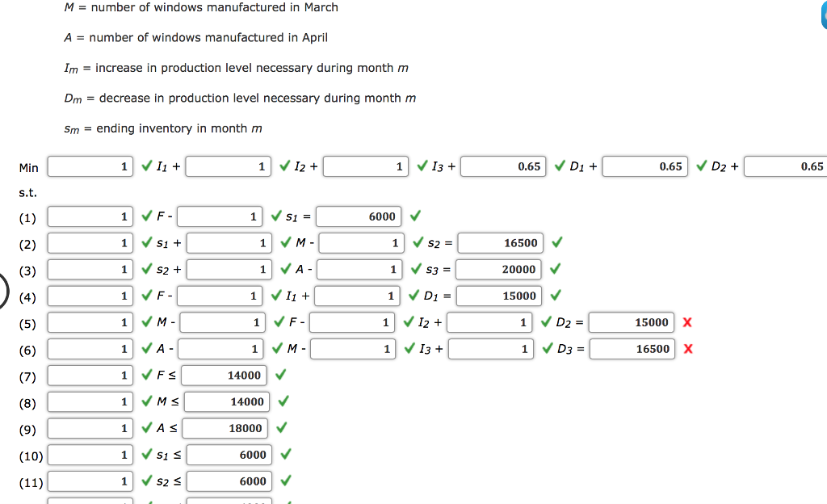Viewport: 827px width, 504px height.
Task: Click green checkmark after 18000 in constraint (9)
Action: (x=281, y=428)
